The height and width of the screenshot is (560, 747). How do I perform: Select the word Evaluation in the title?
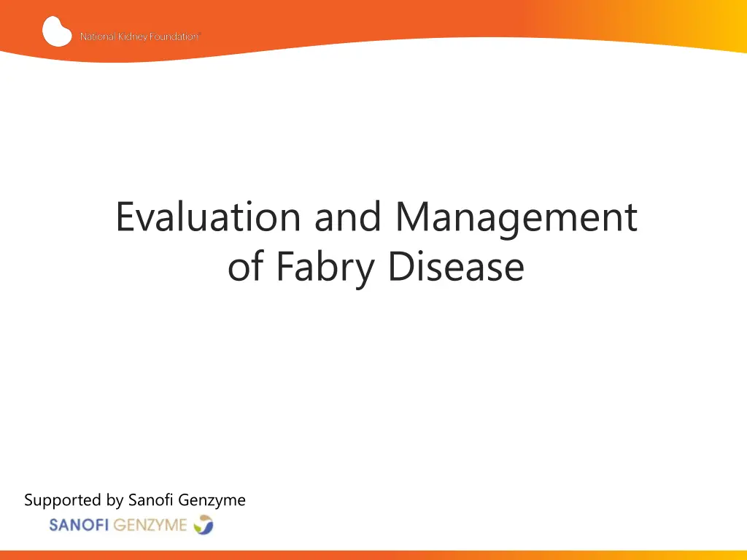(209, 217)
